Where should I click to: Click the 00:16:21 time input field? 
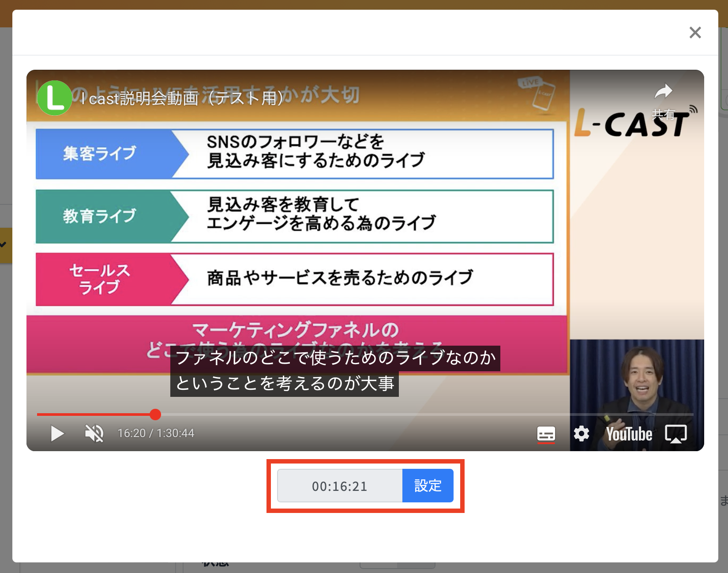(x=340, y=486)
